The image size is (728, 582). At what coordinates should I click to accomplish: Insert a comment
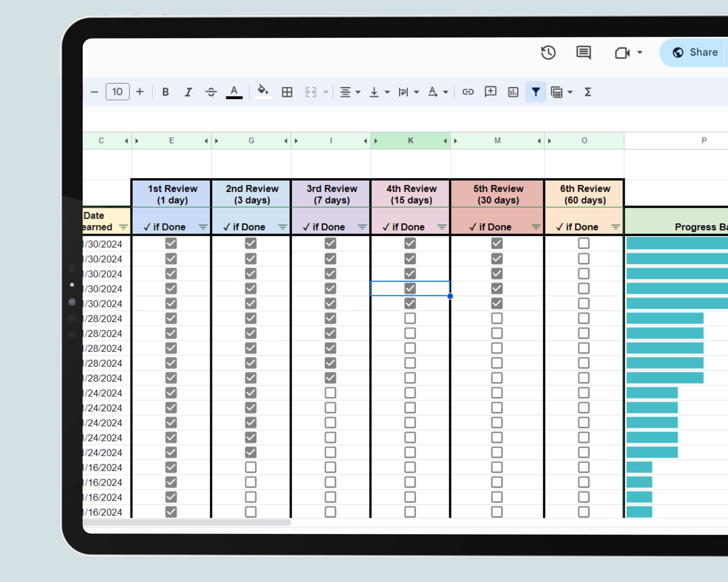point(490,92)
